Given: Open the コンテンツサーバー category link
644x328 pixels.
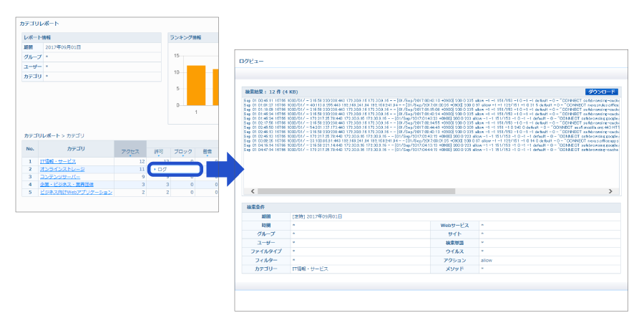Looking at the screenshot, I should click(x=60, y=176).
